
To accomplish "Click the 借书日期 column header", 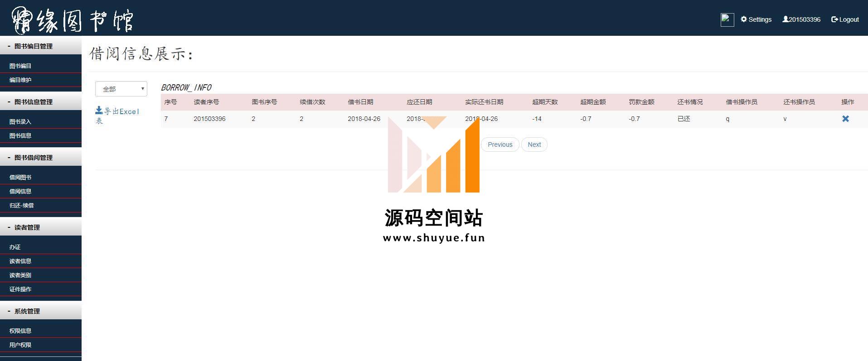I will [360, 102].
